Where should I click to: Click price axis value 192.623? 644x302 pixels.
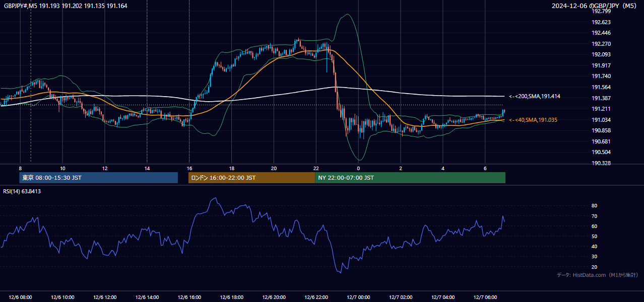(601, 22)
